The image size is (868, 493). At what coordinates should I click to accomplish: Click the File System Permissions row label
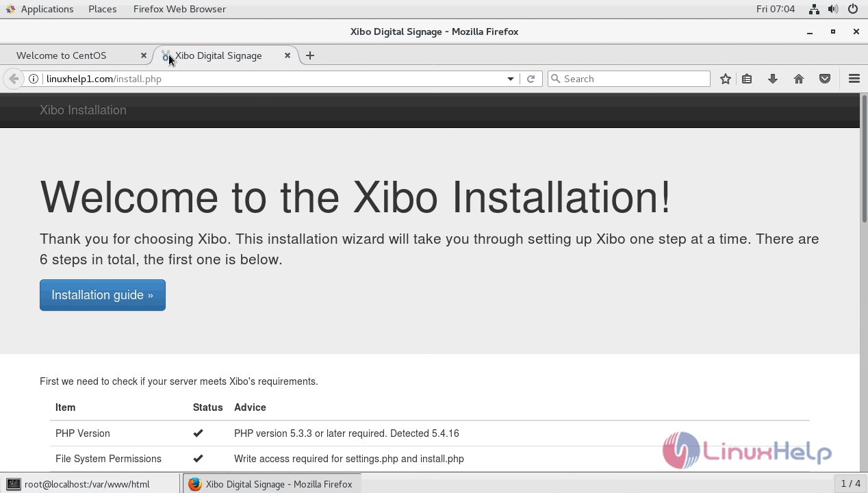108,459
